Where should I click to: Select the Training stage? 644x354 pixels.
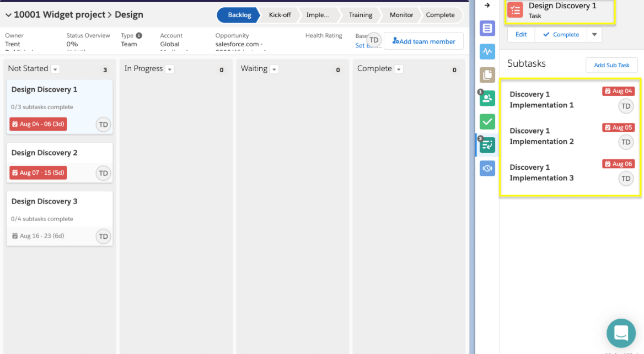[x=361, y=15]
